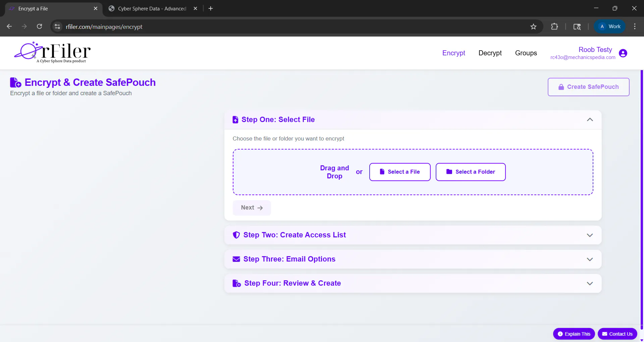Close the Cyber Sphere Data tab

[196, 8]
